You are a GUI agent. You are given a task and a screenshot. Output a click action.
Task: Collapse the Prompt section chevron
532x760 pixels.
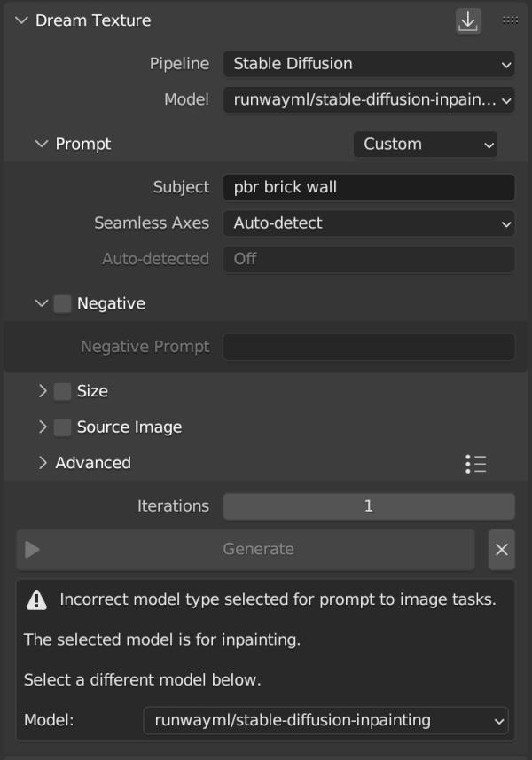tap(42, 144)
